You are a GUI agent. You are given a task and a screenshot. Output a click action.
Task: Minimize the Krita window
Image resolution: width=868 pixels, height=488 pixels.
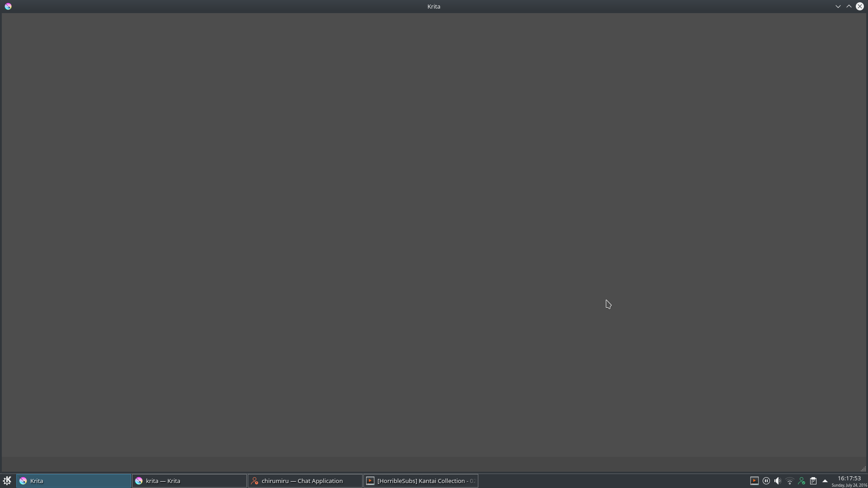(x=838, y=6)
